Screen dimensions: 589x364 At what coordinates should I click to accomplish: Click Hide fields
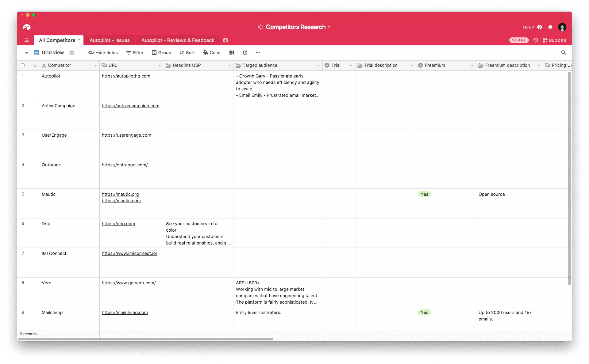point(103,53)
